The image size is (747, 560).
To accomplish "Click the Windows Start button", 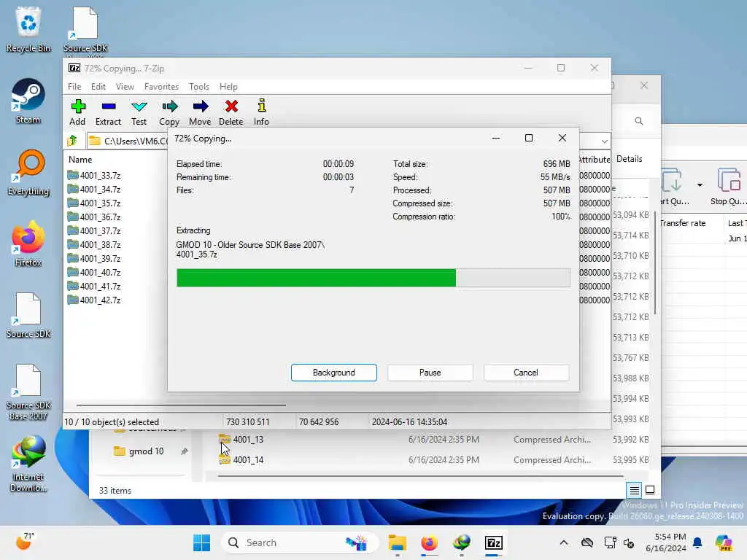I will coord(201,542).
